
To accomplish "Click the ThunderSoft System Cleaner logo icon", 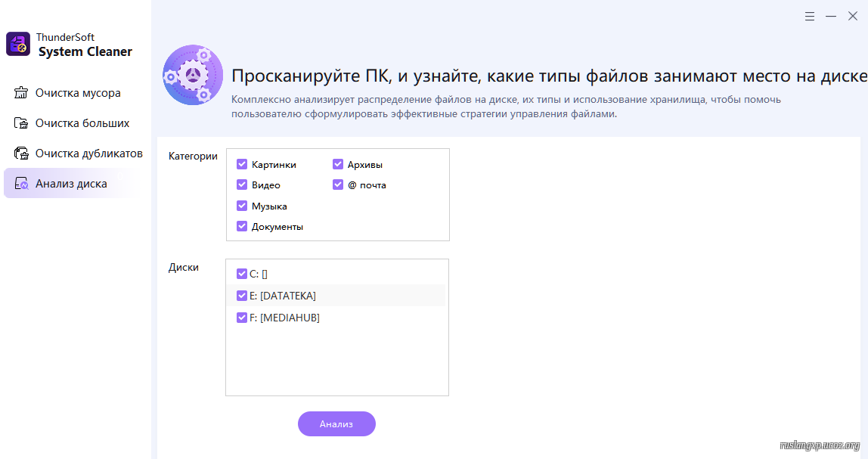I will pyautogui.click(x=18, y=44).
